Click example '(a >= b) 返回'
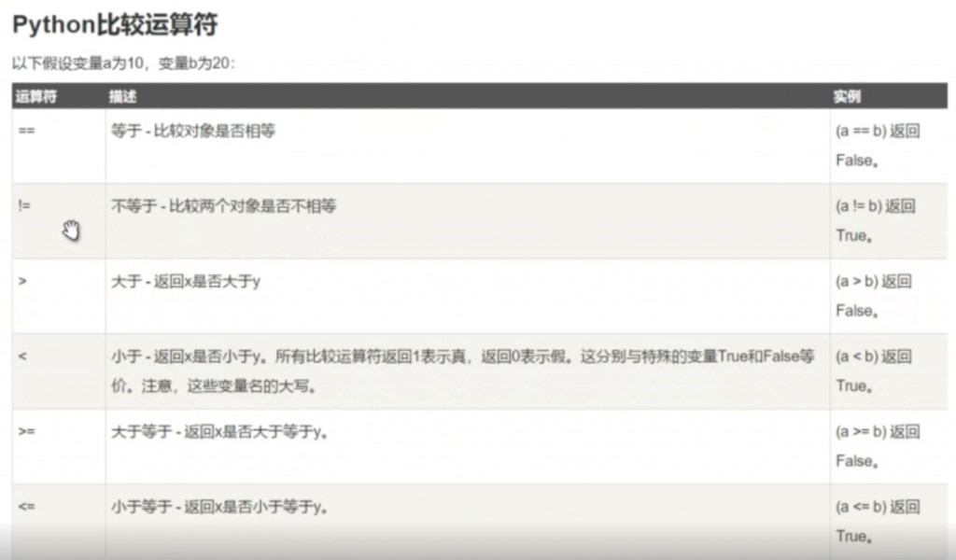 878,431
